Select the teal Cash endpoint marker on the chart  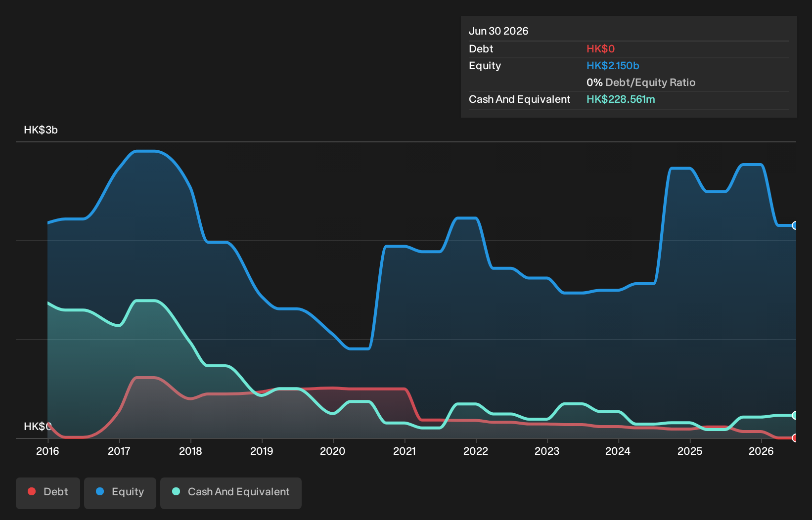pos(795,415)
